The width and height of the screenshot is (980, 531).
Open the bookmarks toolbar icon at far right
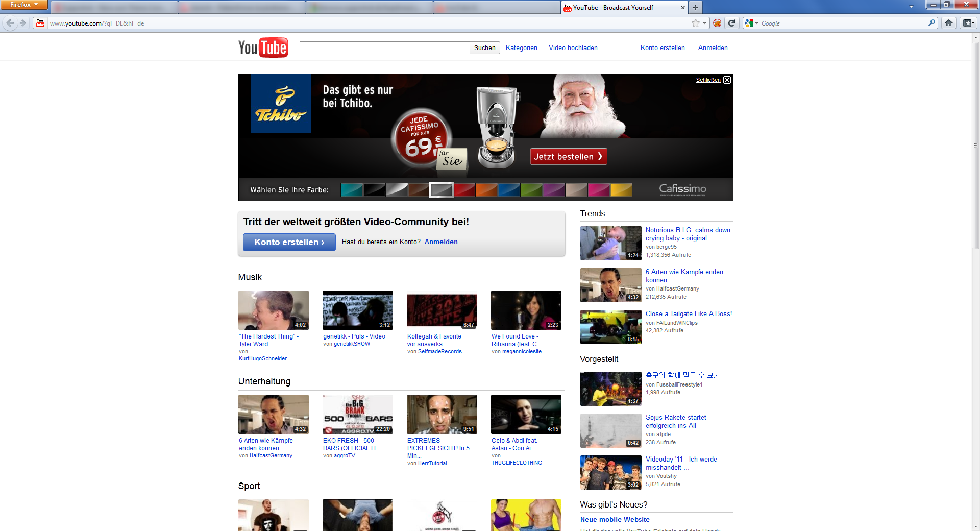pos(968,23)
